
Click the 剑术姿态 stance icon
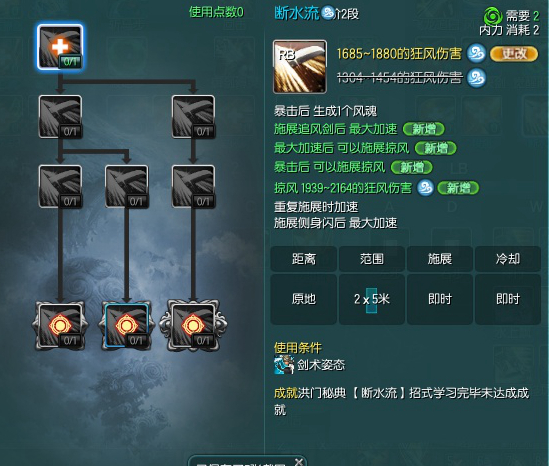coord(284,365)
